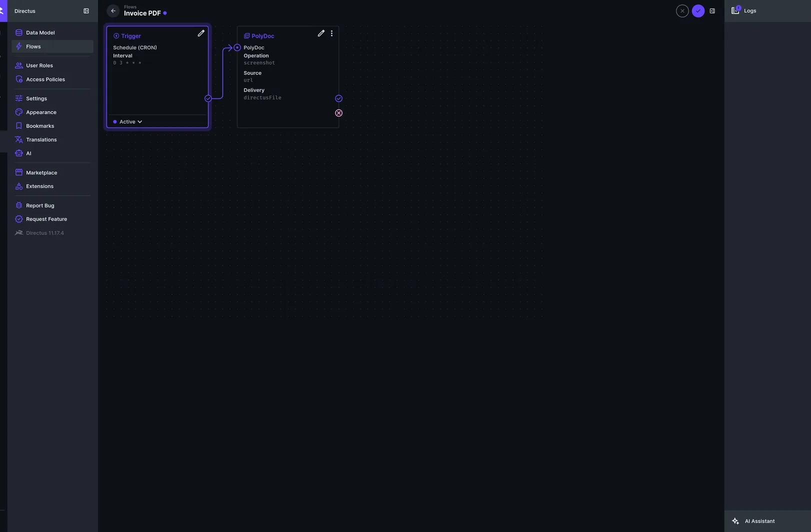Open AI settings entry

click(52, 153)
